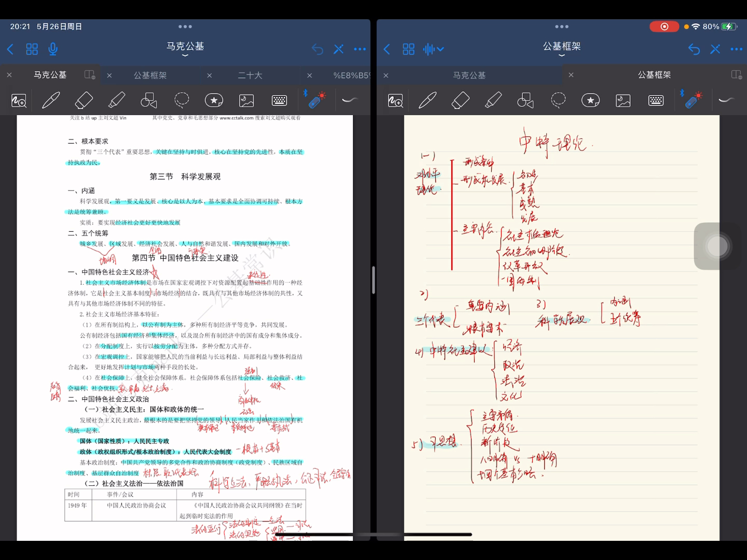
Task: Click the heading 第四节 中国特色社会主义建设
Action: pyautogui.click(x=185, y=258)
